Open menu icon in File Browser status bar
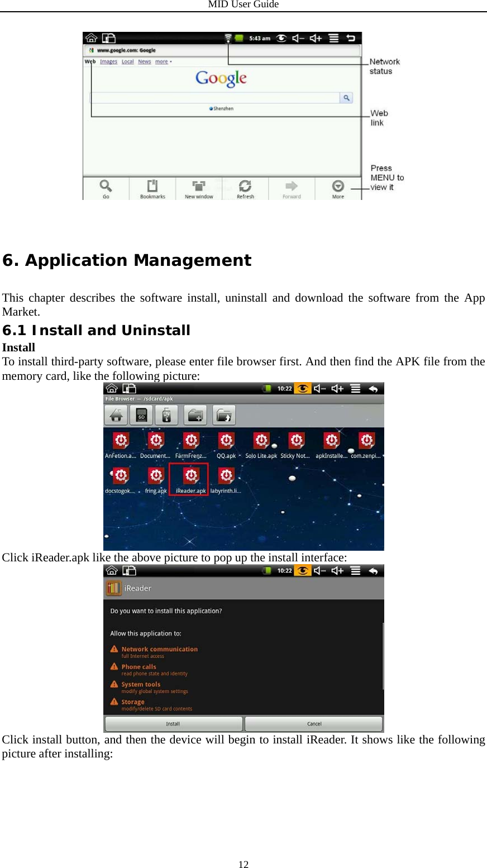This screenshot has width=487, height=868. 355,388
